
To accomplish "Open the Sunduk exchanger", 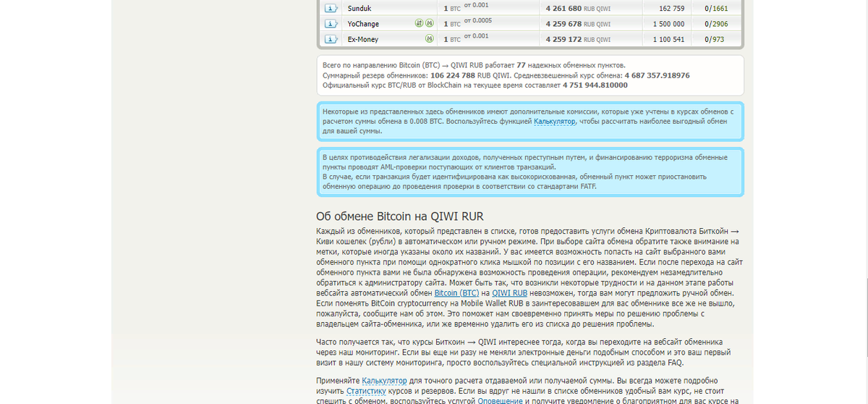I will coord(360,9).
